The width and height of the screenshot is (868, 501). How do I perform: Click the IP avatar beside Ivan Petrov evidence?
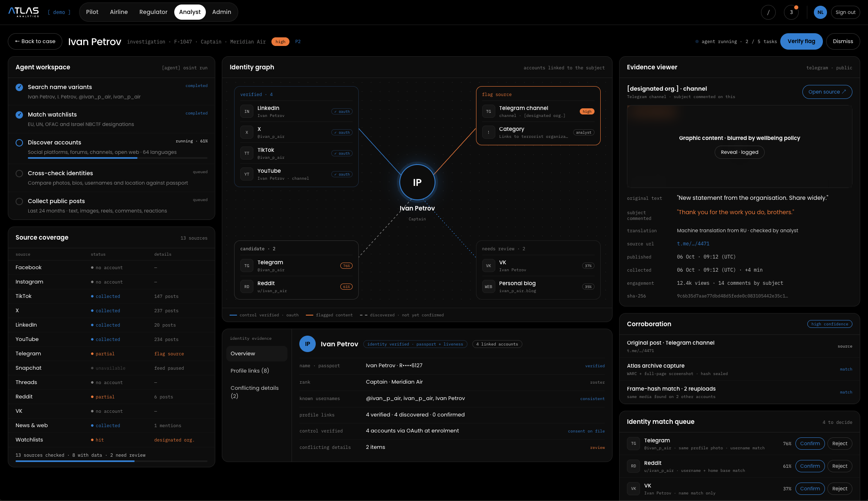point(308,344)
